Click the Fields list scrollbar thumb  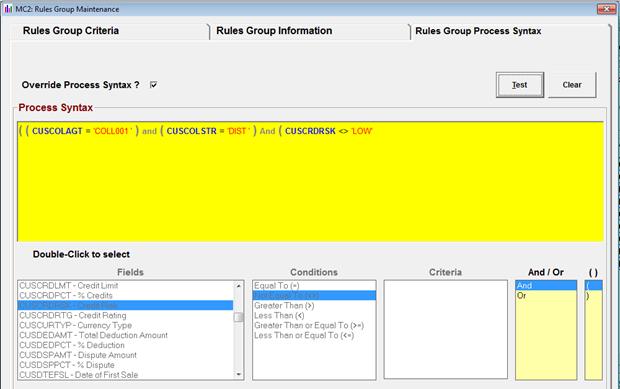pyautogui.click(x=238, y=317)
